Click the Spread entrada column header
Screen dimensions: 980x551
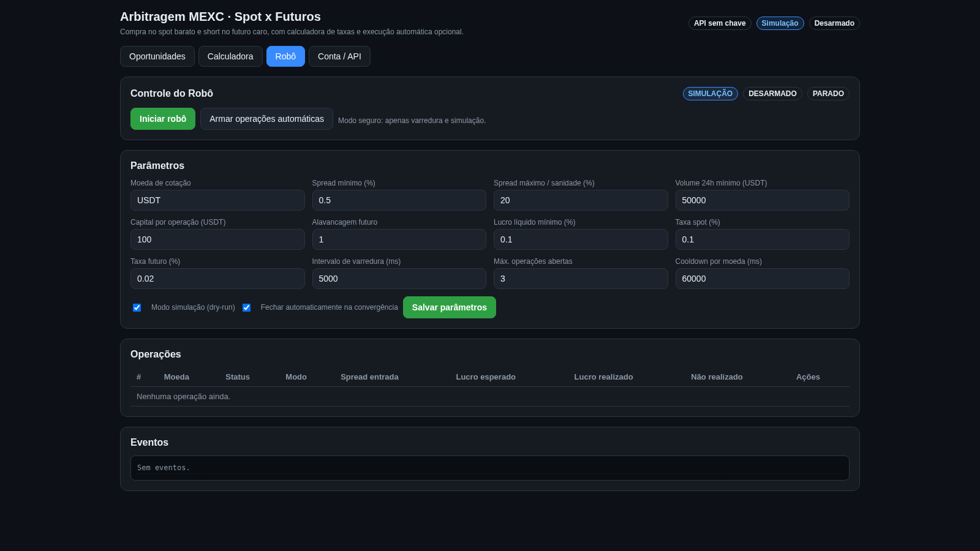(x=369, y=377)
